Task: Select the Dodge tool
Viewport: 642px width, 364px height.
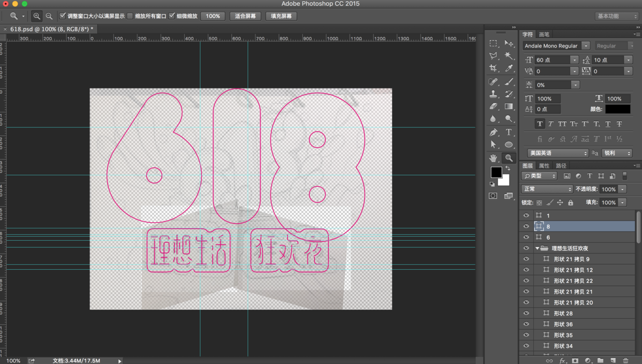Action: [x=509, y=119]
